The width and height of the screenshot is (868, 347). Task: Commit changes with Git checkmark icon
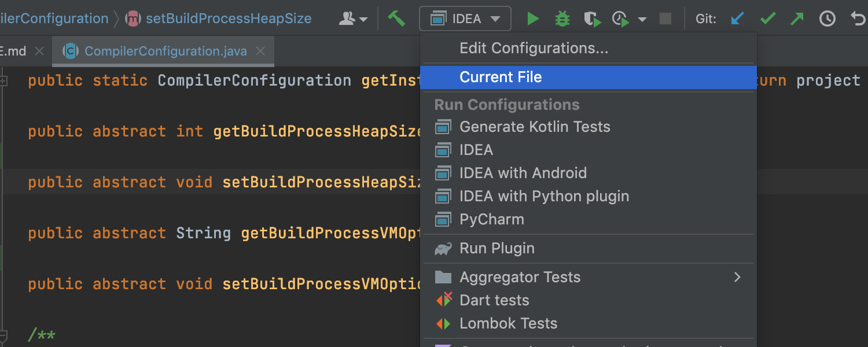(768, 19)
